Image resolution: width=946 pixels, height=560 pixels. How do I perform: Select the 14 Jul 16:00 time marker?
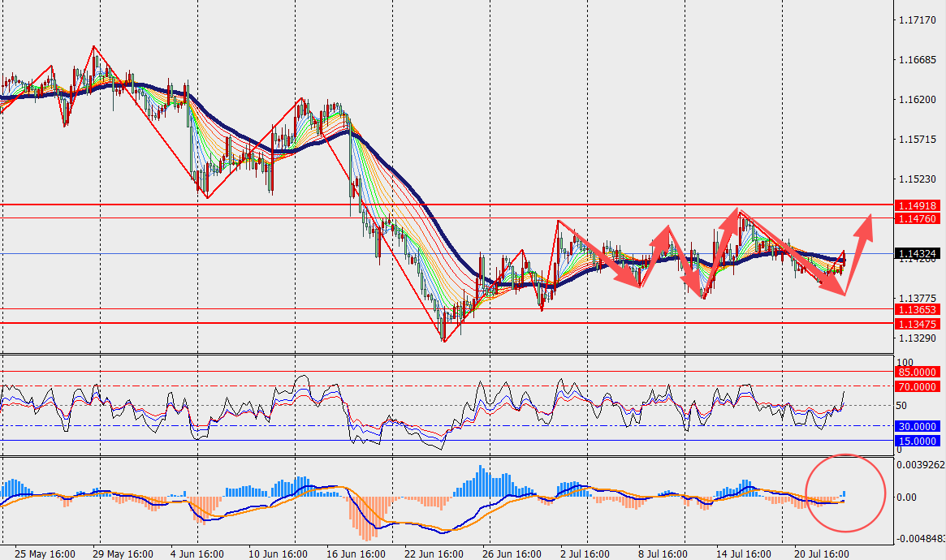[x=743, y=554]
